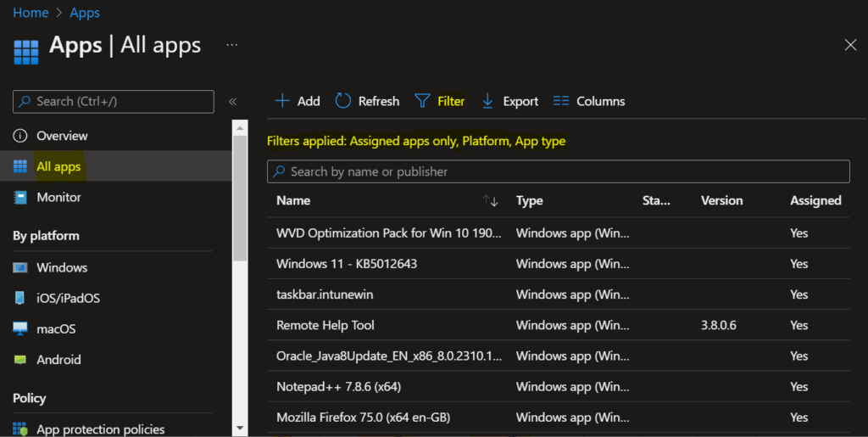
Task: Click the Add button label
Action: [x=309, y=101]
